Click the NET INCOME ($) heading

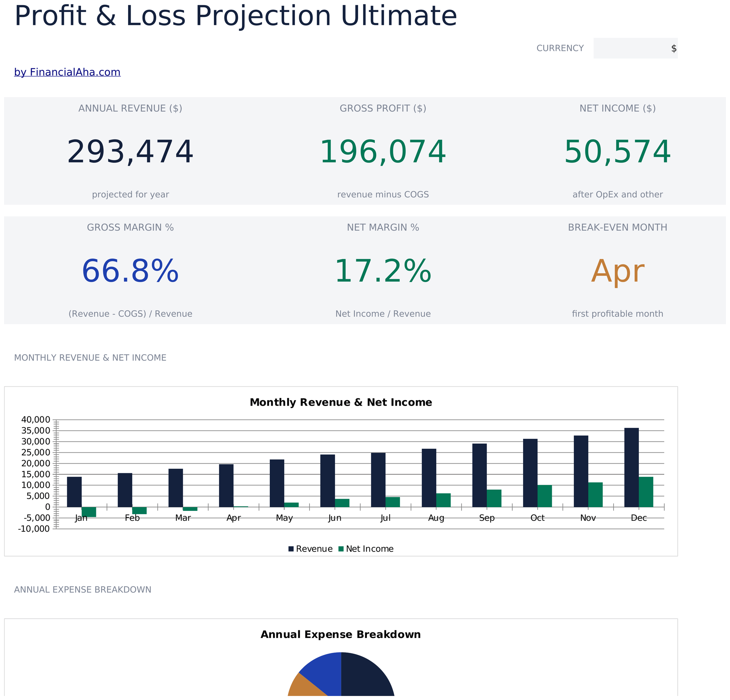coord(618,108)
